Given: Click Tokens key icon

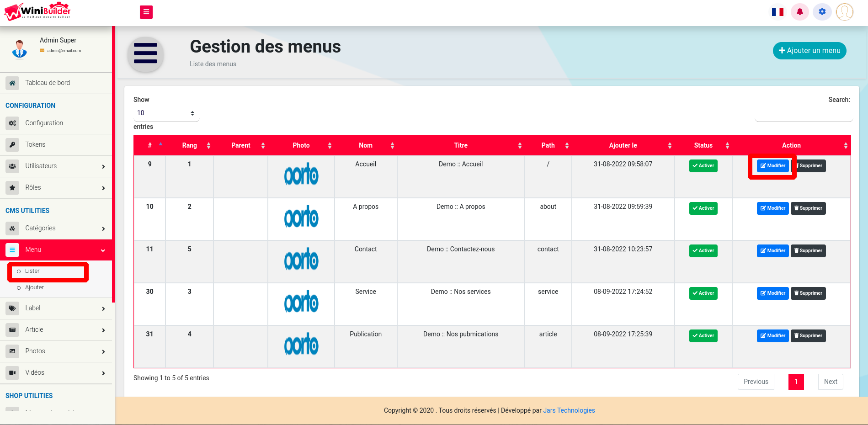Looking at the screenshot, I should [x=12, y=145].
